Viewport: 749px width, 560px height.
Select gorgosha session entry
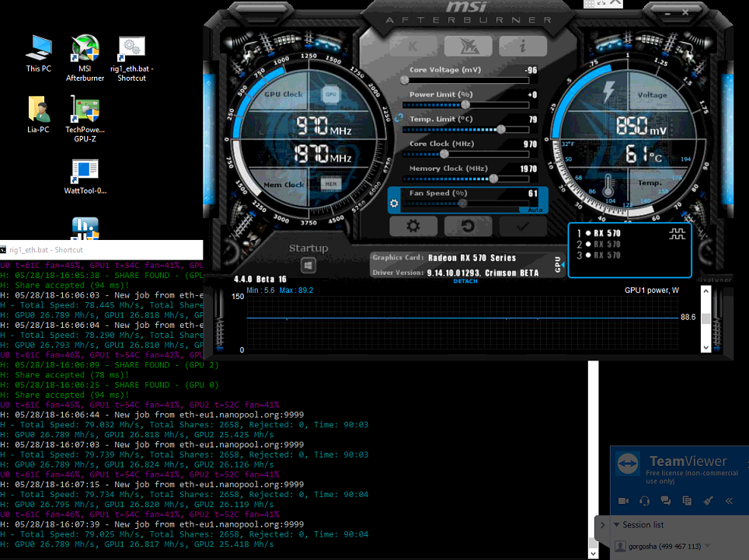(664, 546)
